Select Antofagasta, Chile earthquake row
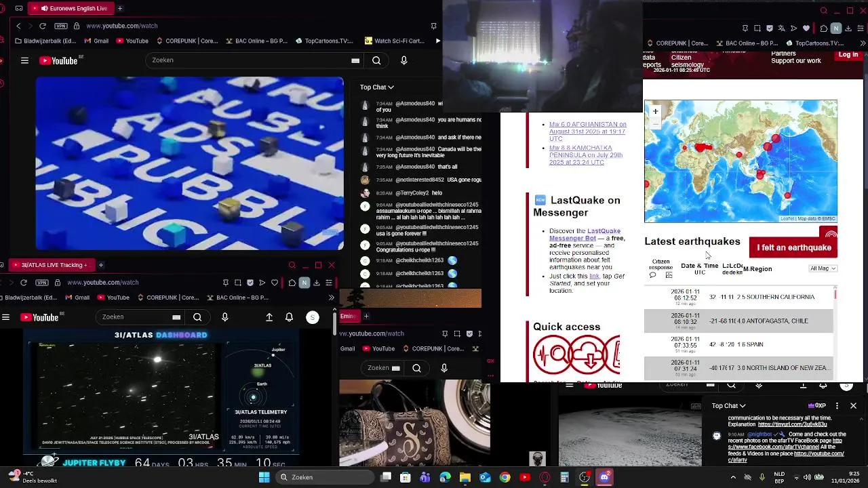This screenshot has width=868, height=488. pos(738,321)
